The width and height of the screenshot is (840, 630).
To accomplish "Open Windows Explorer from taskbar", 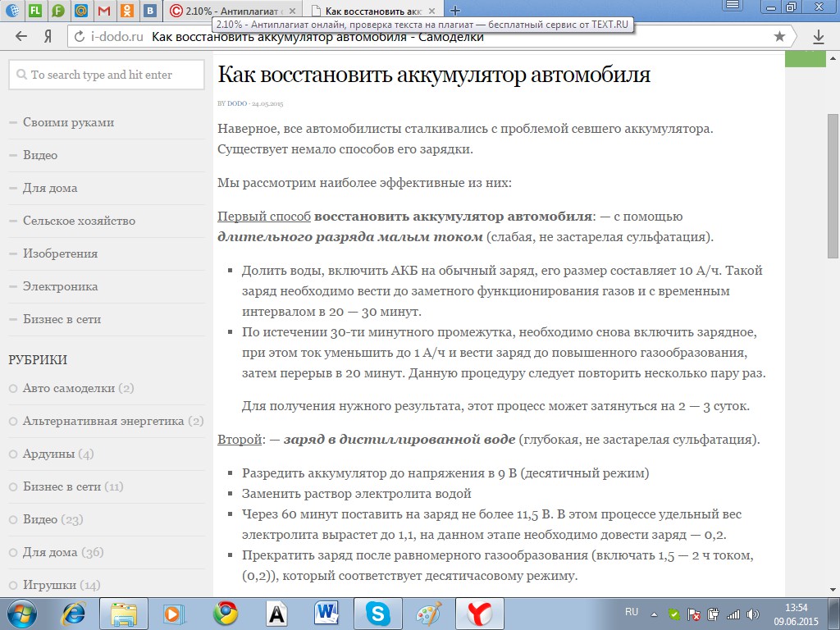I will click(124, 614).
